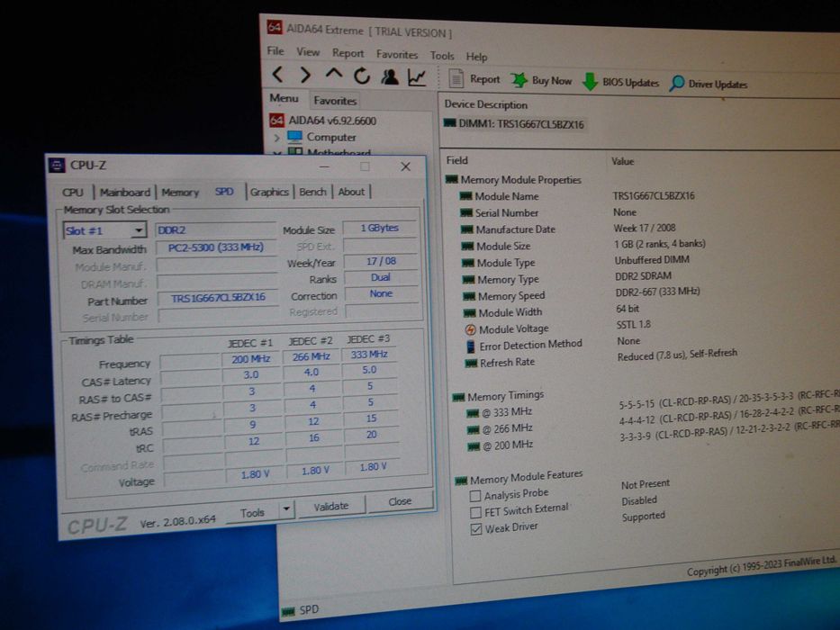Open the AIDA64 View menu

click(308, 52)
